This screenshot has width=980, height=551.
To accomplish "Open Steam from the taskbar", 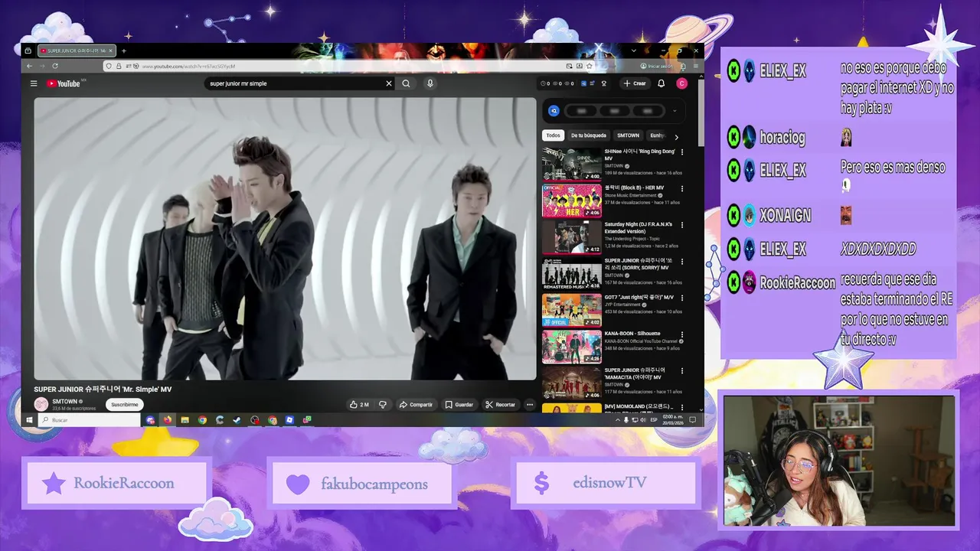I will [237, 420].
